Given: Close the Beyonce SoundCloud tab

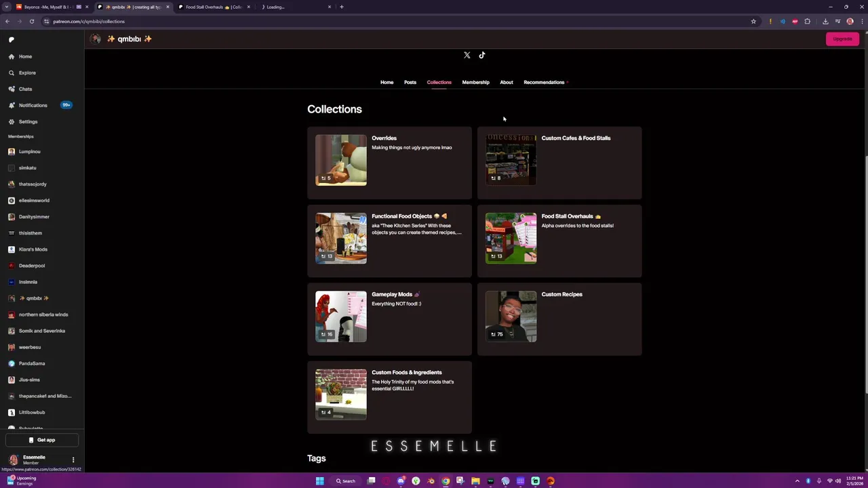Looking at the screenshot, I should coord(87,7).
